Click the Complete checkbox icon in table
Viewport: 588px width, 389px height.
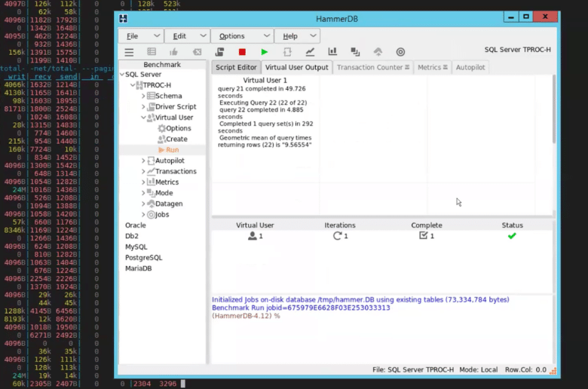(x=424, y=235)
